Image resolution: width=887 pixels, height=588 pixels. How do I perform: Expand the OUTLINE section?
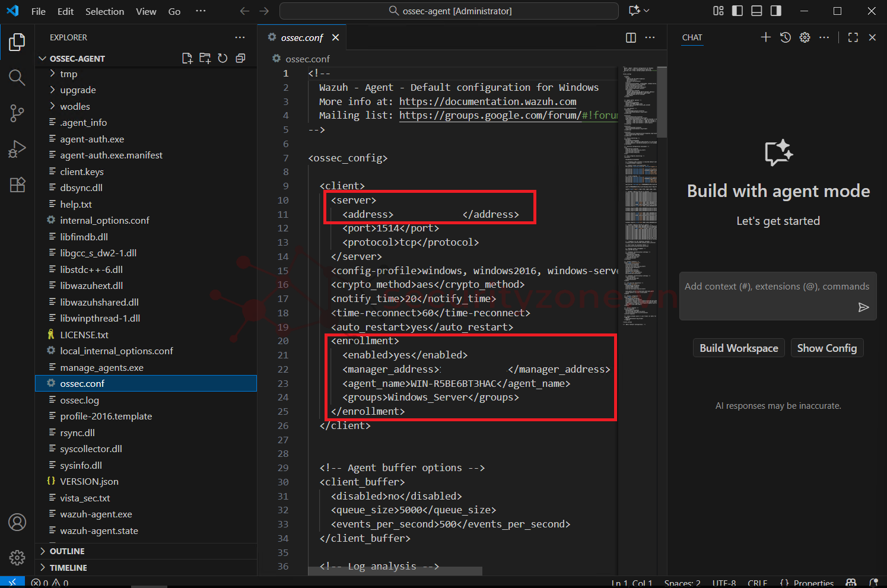pyautogui.click(x=67, y=551)
